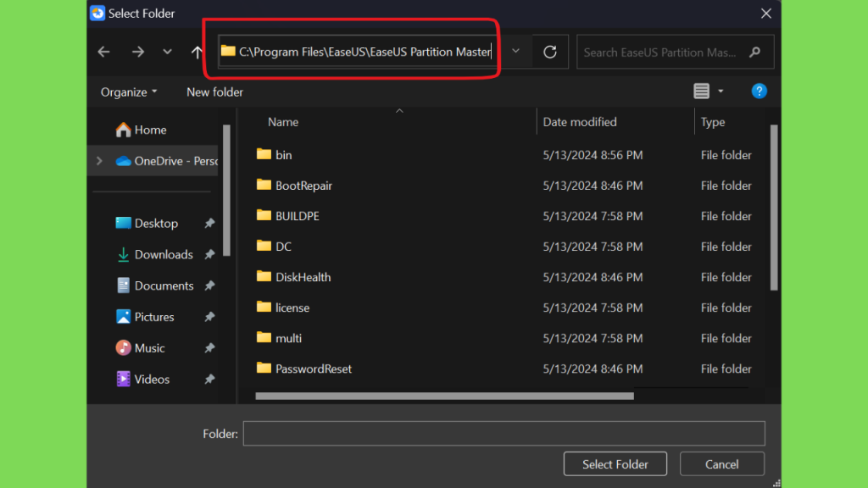The width and height of the screenshot is (868, 488).
Task: Sort by the Date modified column
Action: coord(580,122)
